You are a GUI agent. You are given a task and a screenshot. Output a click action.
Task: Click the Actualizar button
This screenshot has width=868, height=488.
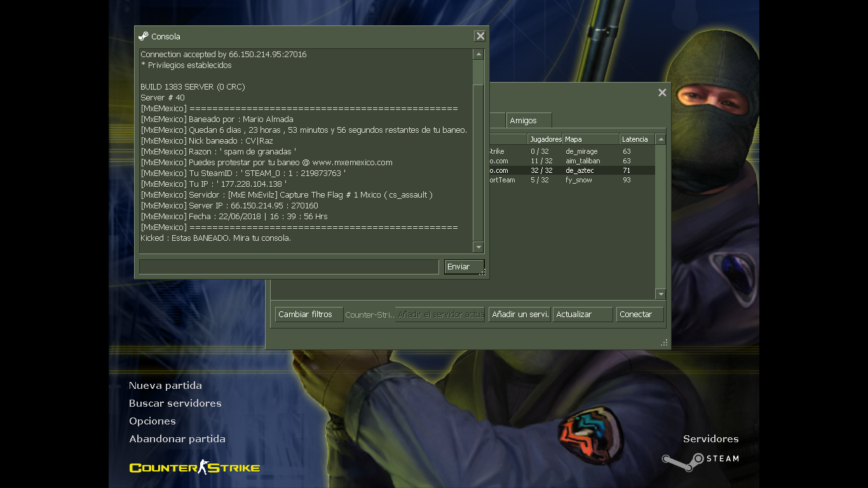click(583, 315)
